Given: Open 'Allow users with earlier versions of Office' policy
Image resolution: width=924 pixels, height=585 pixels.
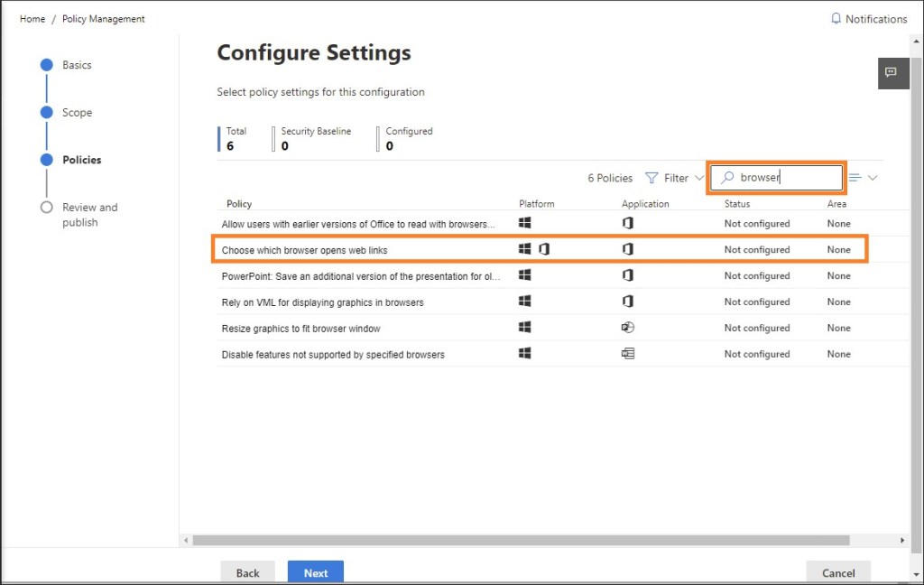Looking at the screenshot, I should click(358, 224).
